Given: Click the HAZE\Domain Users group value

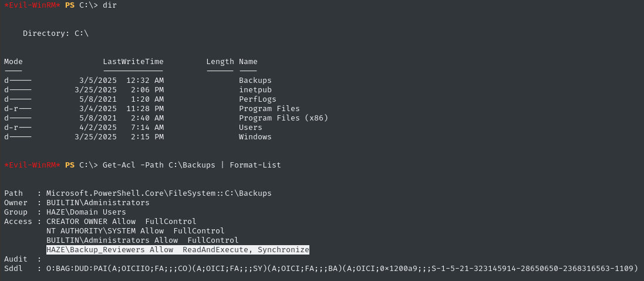Looking at the screenshot, I should [86, 212].
